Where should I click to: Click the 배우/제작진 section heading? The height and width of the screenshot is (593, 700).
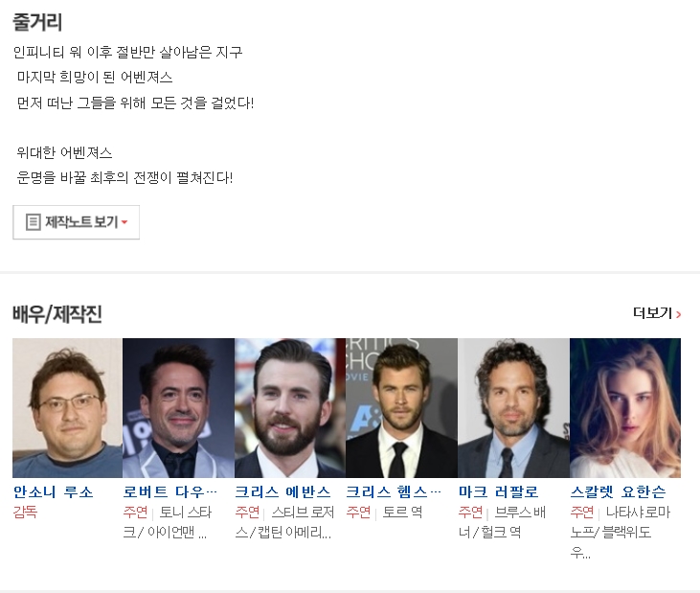coord(57,314)
